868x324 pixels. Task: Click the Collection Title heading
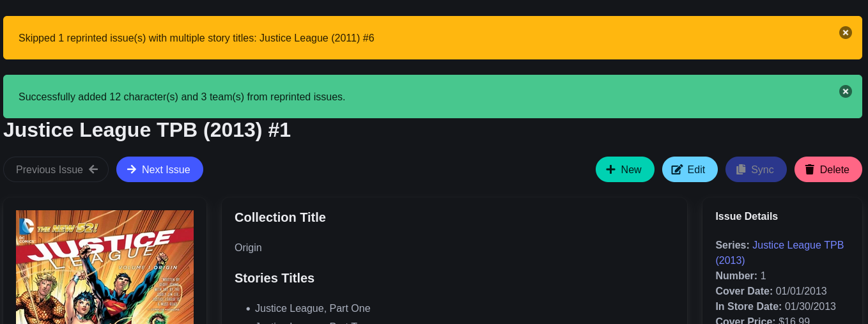tap(280, 217)
